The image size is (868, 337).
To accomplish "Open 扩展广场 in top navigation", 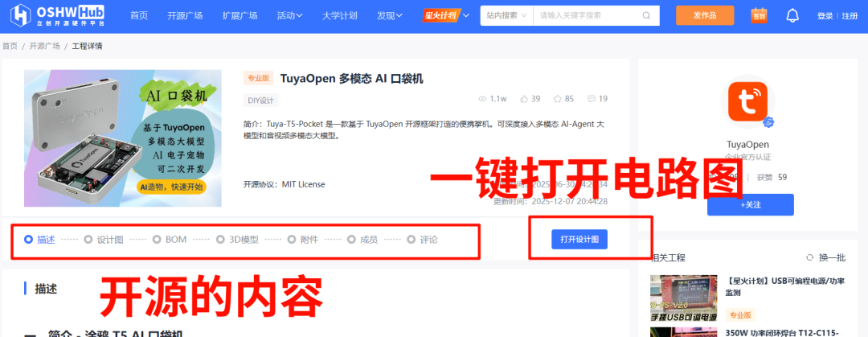I will (240, 15).
